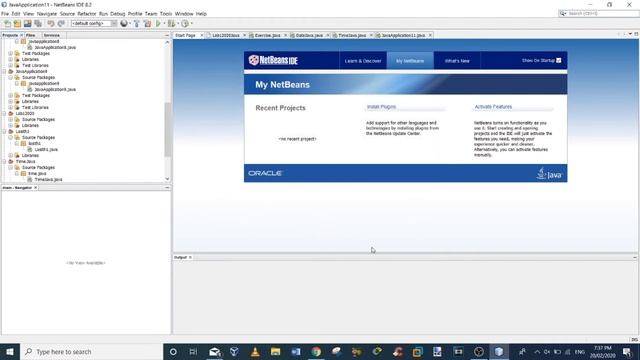Viewport: 640px width, 360px height.
Task: Switch to the Exercise.java editor tab
Action: [x=267, y=36]
